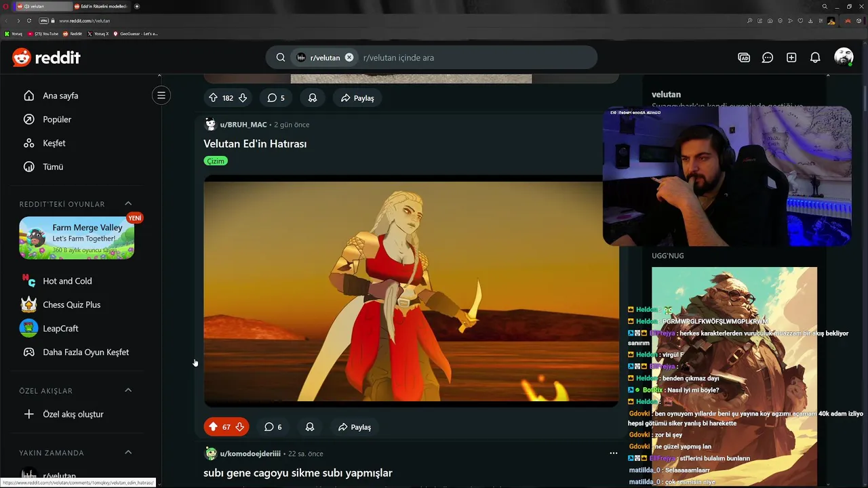Open the GeoGuessr bookmark
868x488 pixels.
coord(136,34)
